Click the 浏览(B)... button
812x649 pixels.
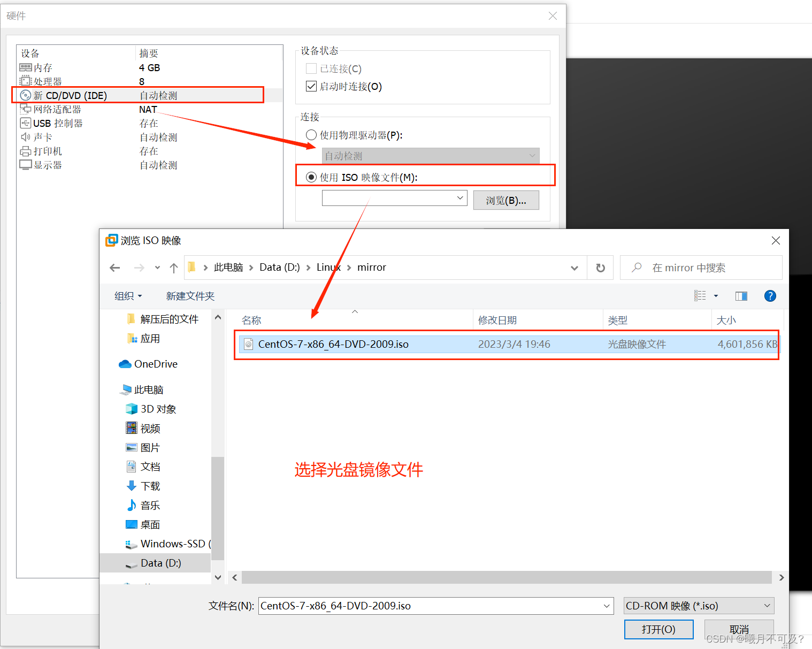click(x=506, y=200)
